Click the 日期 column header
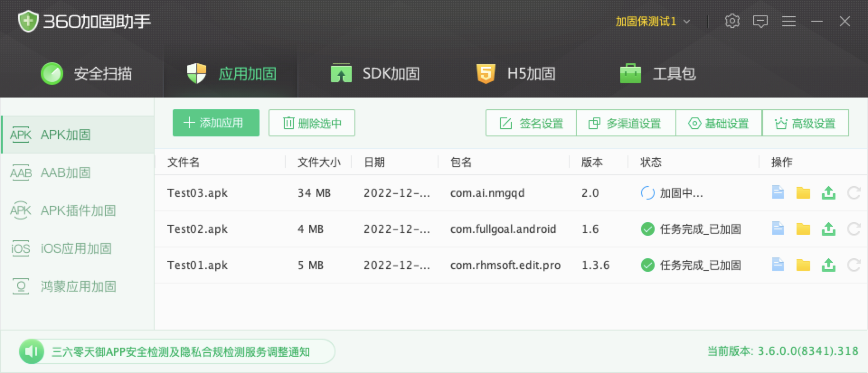The image size is (868, 373). (374, 162)
